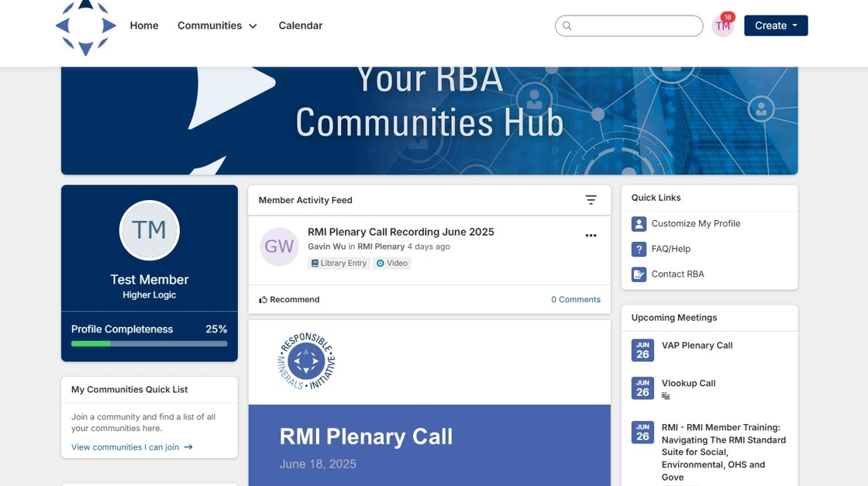Open RMI Plenary Call Recording June 2025 post
868x486 pixels.
[x=401, y=232]
